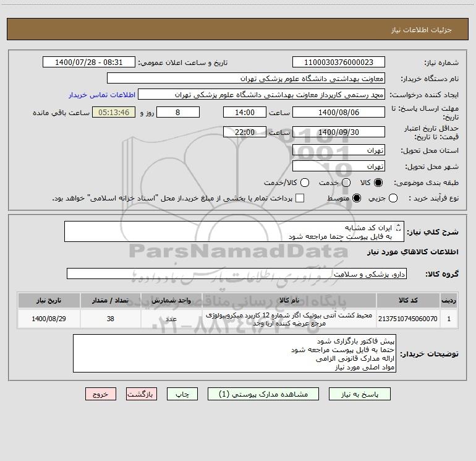Click the response deadline date 1400/08/06
Image resolution: width=476 pixels, height=461 pixels.
pos(339,112)
